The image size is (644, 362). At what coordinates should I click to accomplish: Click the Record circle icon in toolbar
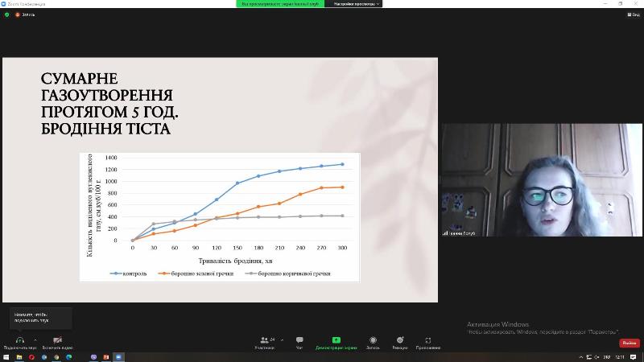[x=373, y=340]
